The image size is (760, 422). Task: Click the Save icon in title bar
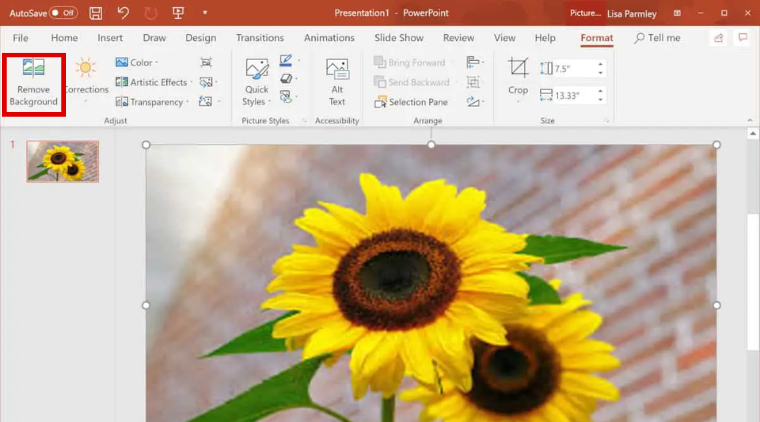tap(95, 13)
